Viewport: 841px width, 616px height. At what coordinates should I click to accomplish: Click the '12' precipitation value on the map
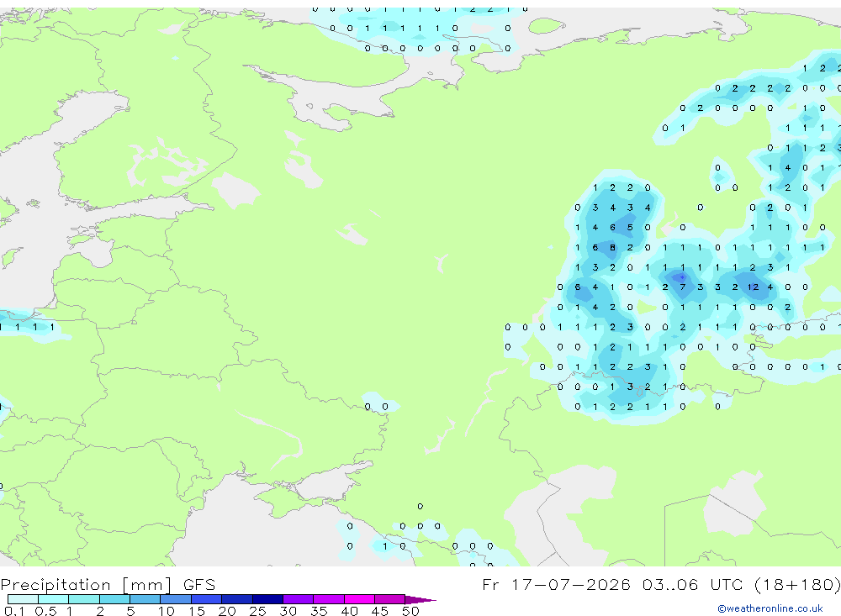click(753, 287)
